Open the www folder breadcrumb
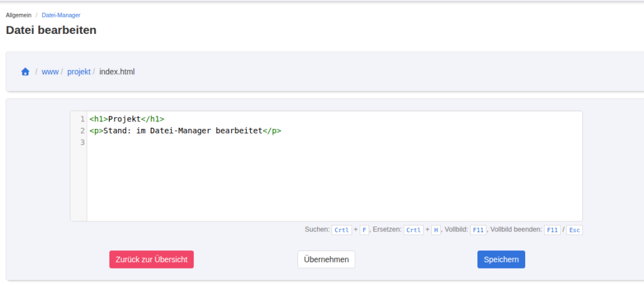This screenshot has height=285, width=644. [50, 72]
